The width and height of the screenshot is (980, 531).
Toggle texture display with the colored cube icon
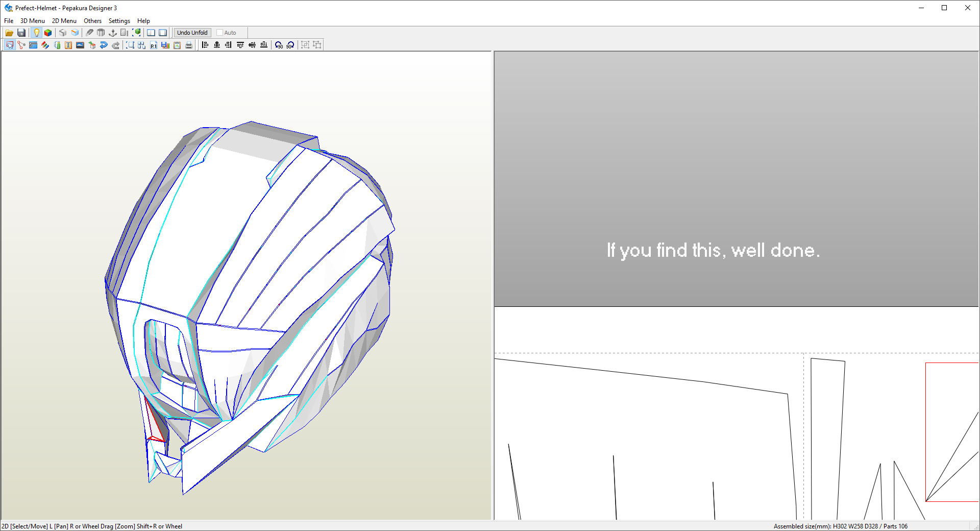pyautogui.click(x=48, y=33)
